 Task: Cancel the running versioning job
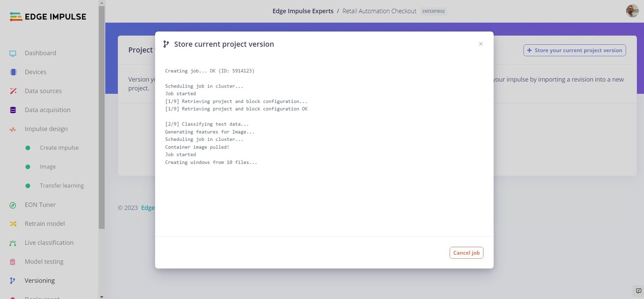(x=466, y=253)
